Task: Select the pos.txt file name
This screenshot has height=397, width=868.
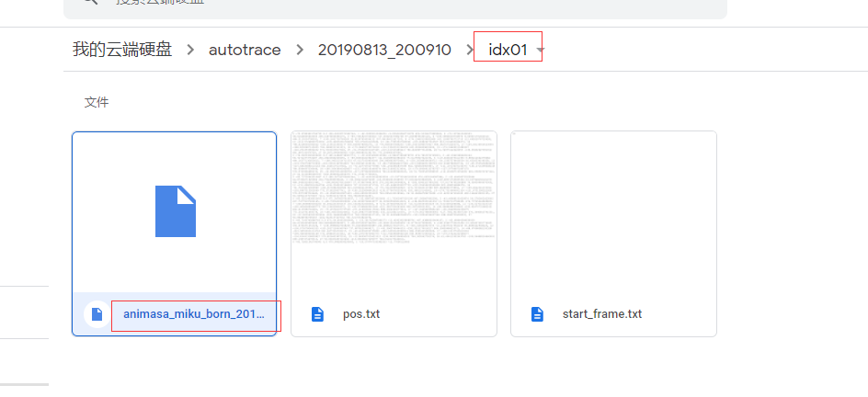Action: 361,314
